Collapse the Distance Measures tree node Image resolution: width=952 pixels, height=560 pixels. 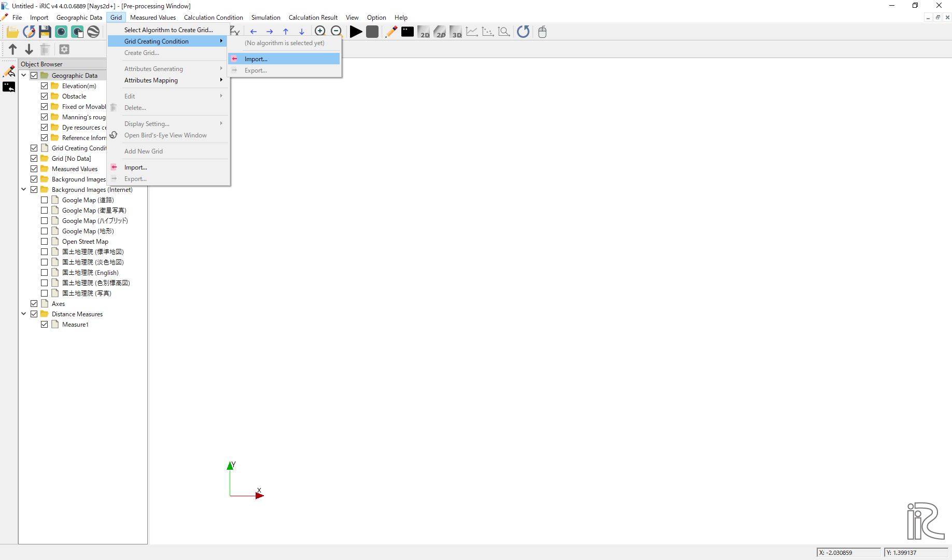24,314
